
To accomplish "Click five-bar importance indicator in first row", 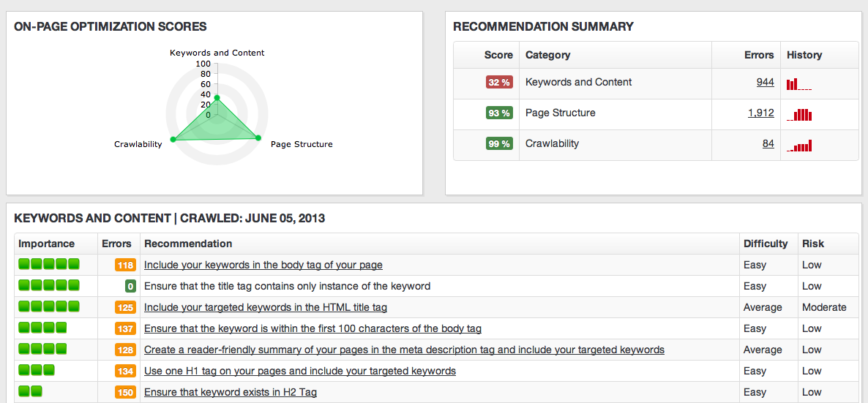I will 49,265.
